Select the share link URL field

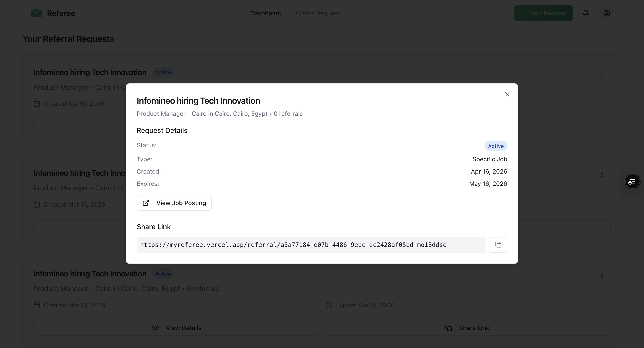[x=311, y=245]
